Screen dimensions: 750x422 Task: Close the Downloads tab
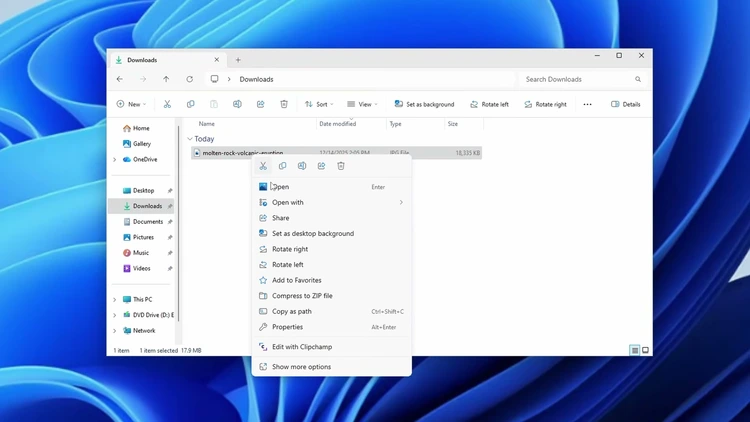coord(217,60)
